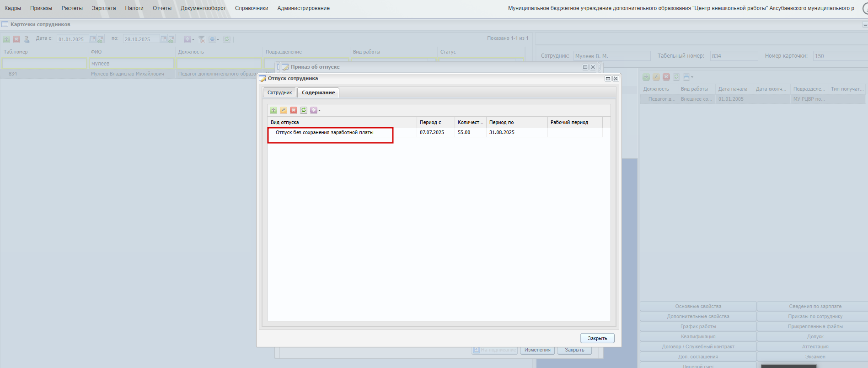Click the date reset icon after Дата с calendar
This screenshot has height=368, width=868.
(x=101, y=39)
